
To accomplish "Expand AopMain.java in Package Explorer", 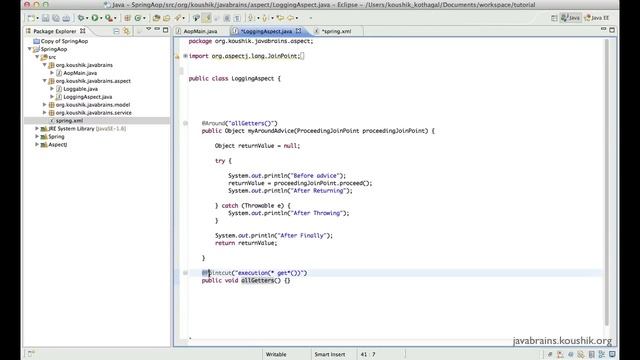I will (x=52, y=73).
